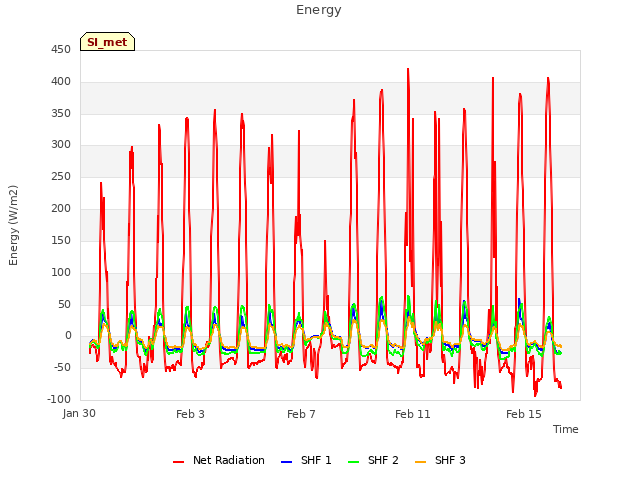Click the 250 y-axis tick label

click(61, 177)
